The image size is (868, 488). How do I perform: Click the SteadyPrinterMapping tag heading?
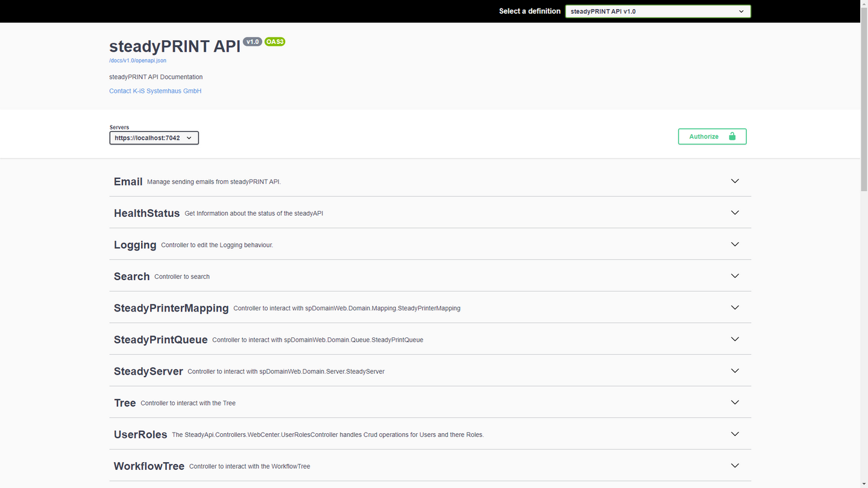click(171, 308)
